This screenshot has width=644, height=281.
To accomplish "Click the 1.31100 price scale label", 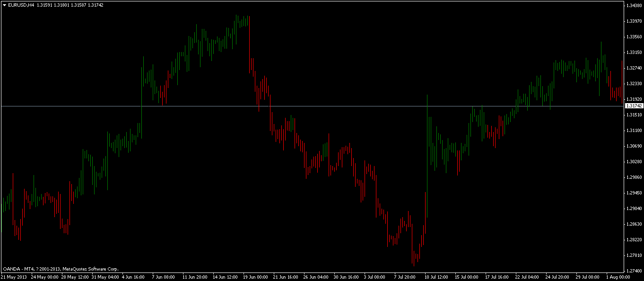I will click(x=634, y=130).
